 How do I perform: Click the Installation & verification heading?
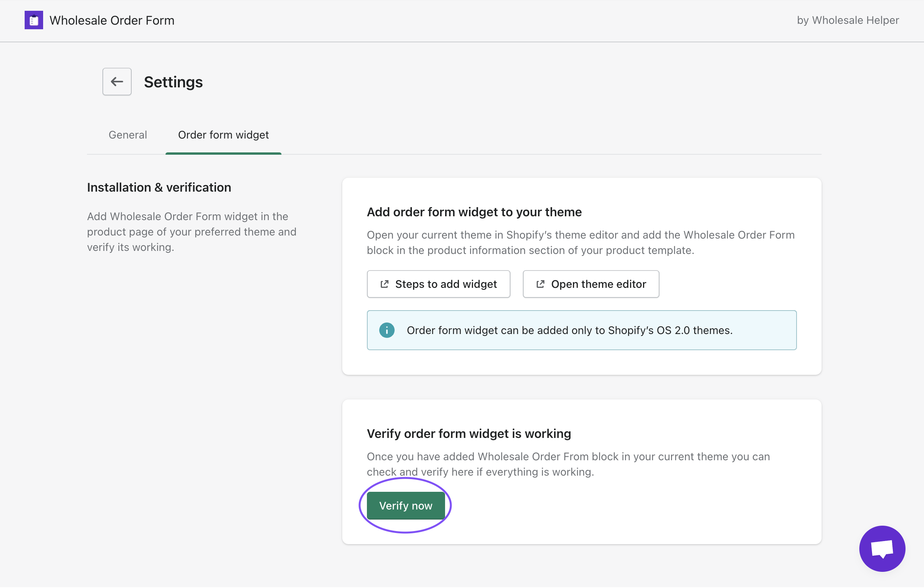[x=159, y=187]
